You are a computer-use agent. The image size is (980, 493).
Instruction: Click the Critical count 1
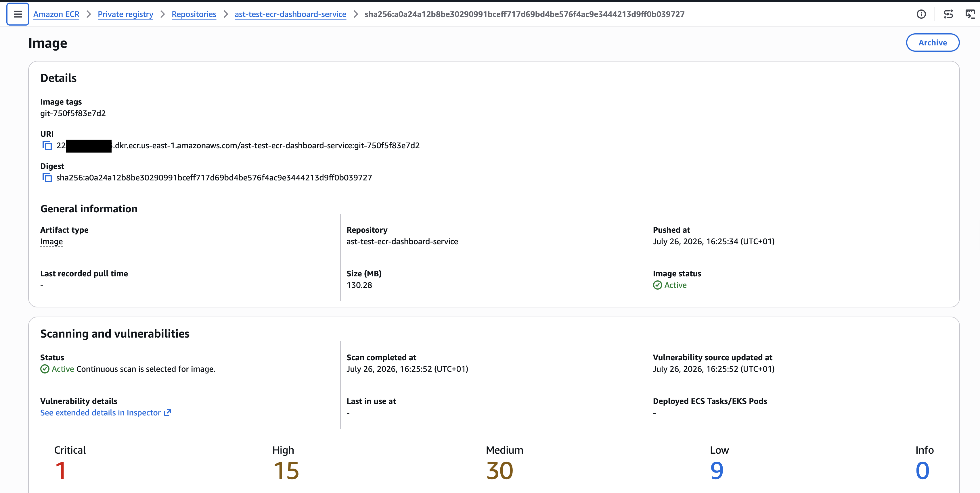pos(61,471)
